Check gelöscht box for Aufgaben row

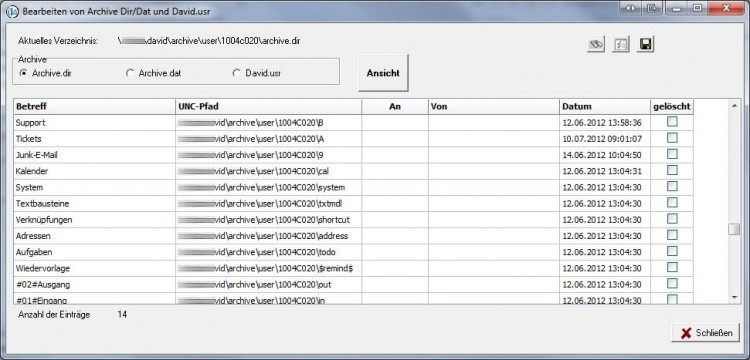click(x=672, y=251)
